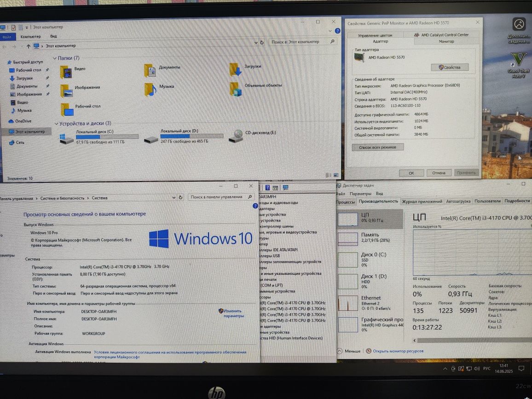Viewport: 532px width, 399px height.
Task: Refresh the Explorer address bar
Action: point(262,42)
